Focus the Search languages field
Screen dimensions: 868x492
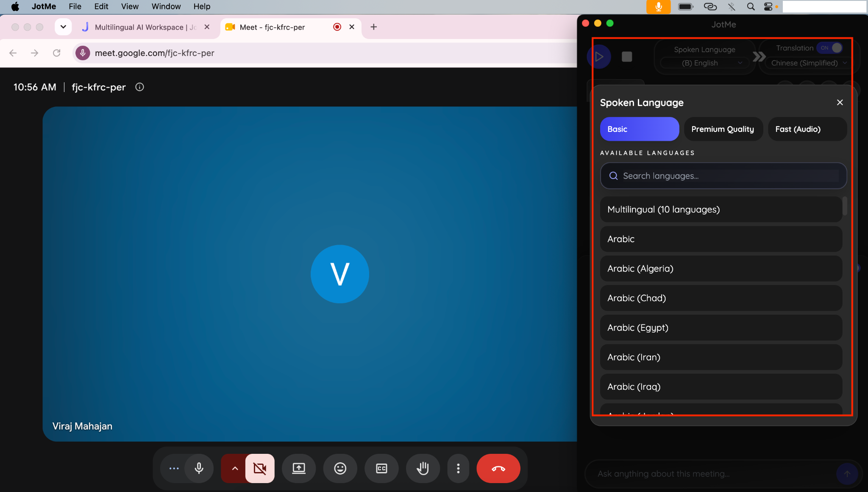723,176
